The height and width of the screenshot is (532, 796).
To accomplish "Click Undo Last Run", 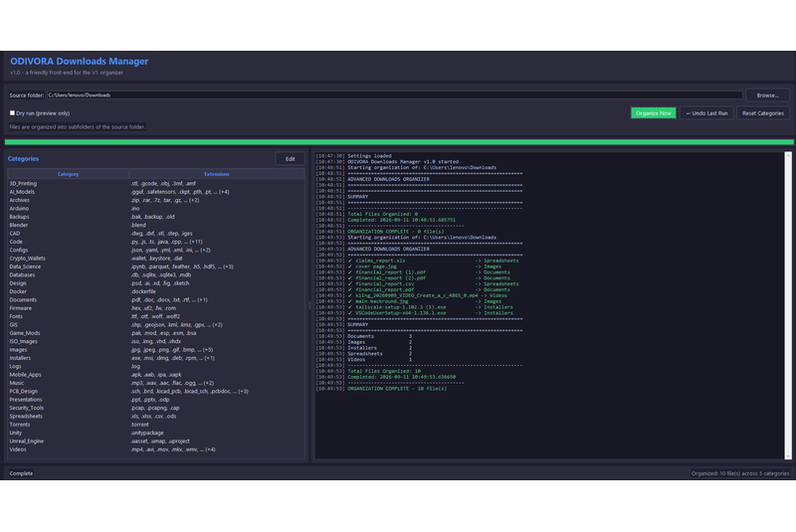I will 706,113.
